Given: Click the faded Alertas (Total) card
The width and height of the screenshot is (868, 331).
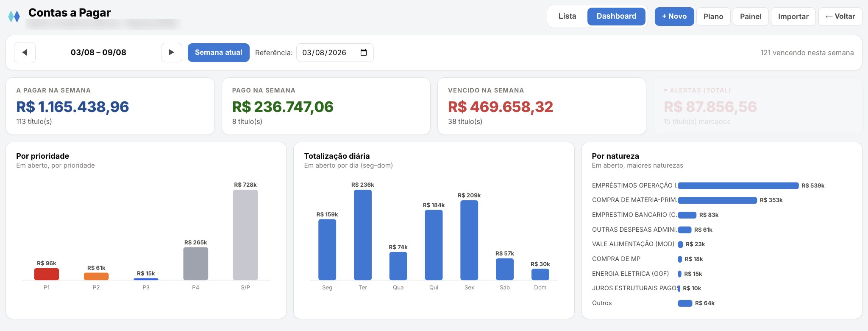Looking at the screenshot, I should pyautogui.click(x=758, y=106).
